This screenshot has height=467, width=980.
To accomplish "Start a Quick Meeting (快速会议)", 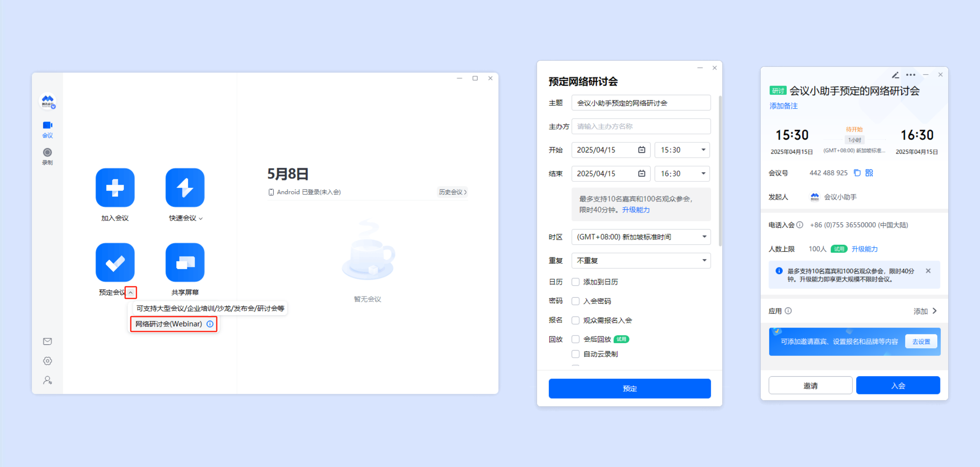I will (x=185, y=188).
